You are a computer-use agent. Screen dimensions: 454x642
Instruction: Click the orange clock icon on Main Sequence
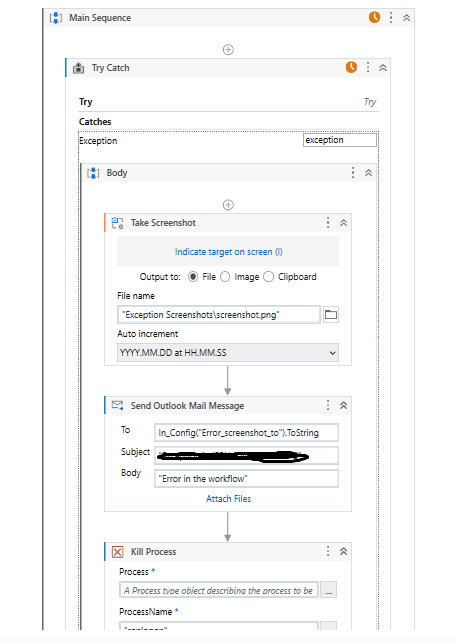[x=374, y=17]
